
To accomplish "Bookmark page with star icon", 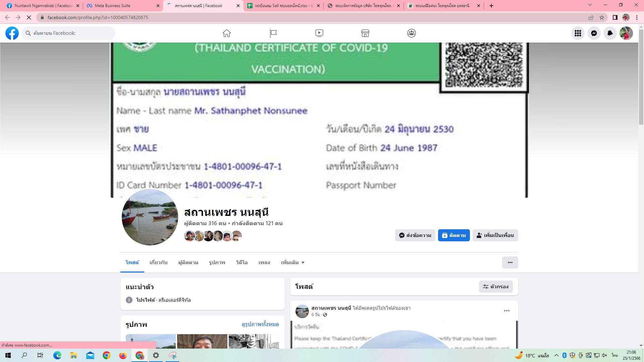I will point(602,17).
